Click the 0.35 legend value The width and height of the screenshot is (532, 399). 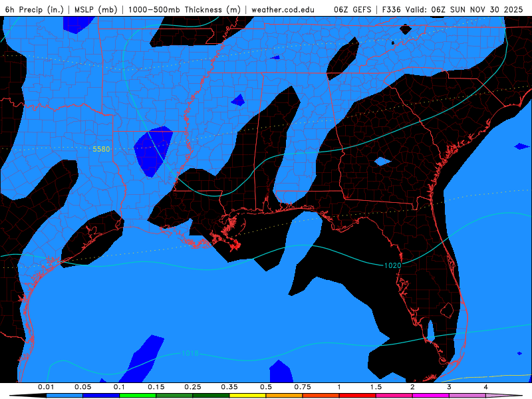(x=229, y=387)
